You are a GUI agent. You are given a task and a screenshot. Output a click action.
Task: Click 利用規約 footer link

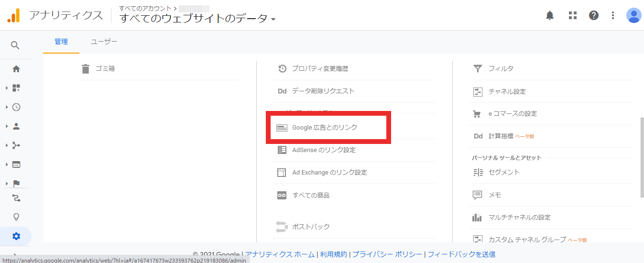coord(333,254)
